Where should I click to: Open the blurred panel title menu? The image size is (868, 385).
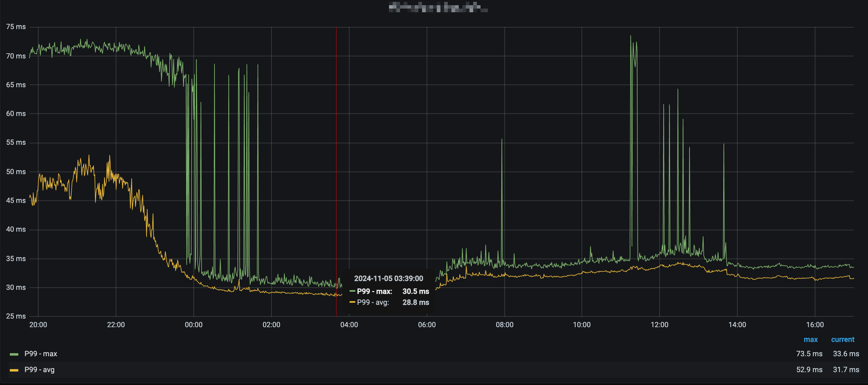click(x=438, y=7)
